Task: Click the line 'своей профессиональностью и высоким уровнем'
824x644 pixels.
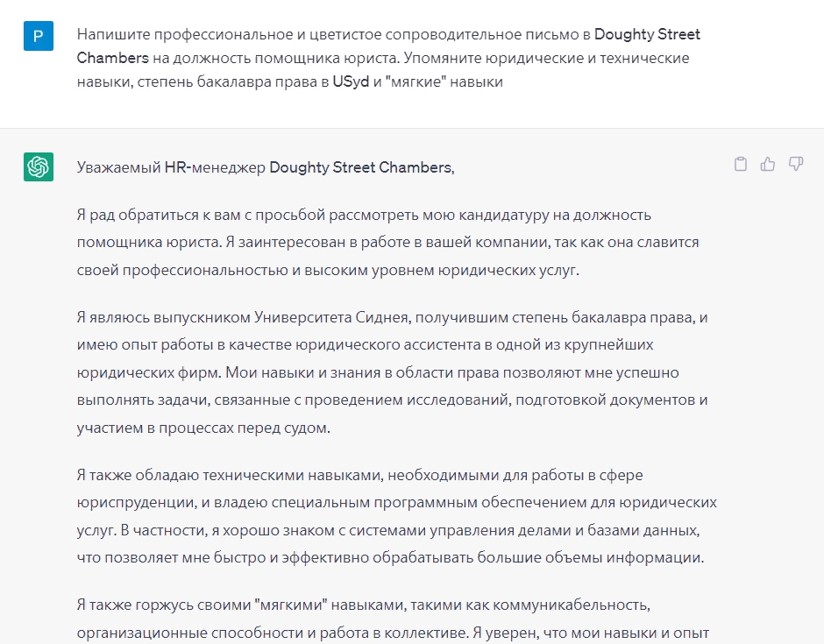Action: point(328,270)
